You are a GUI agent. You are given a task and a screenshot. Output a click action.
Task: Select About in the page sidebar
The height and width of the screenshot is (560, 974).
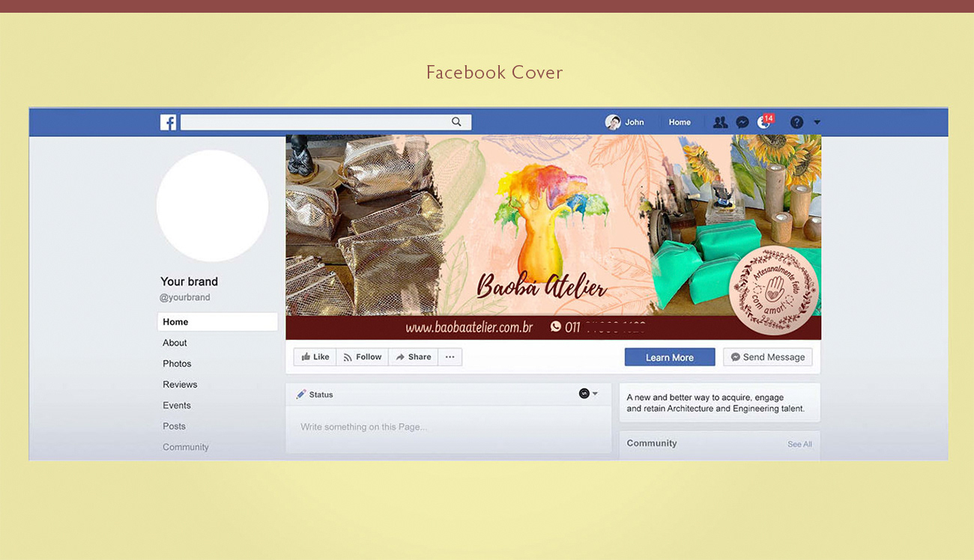coord(175,343)
